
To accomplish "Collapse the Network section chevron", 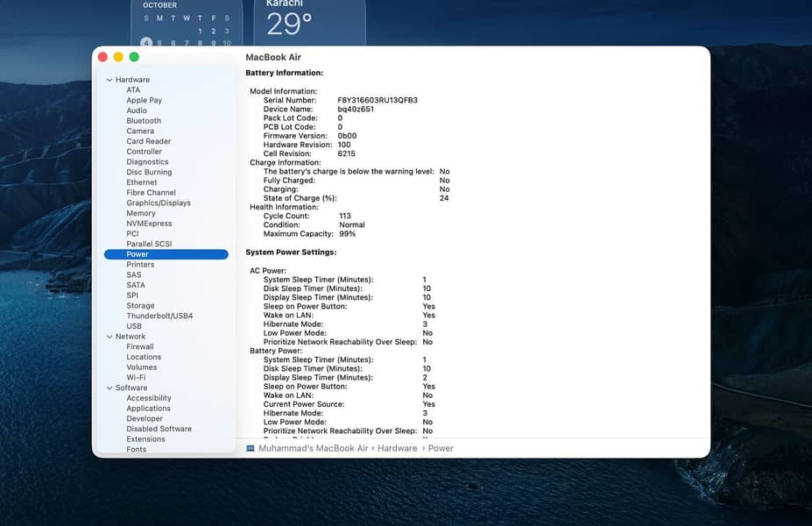I will pyautogui.click(x=109, y=337).
